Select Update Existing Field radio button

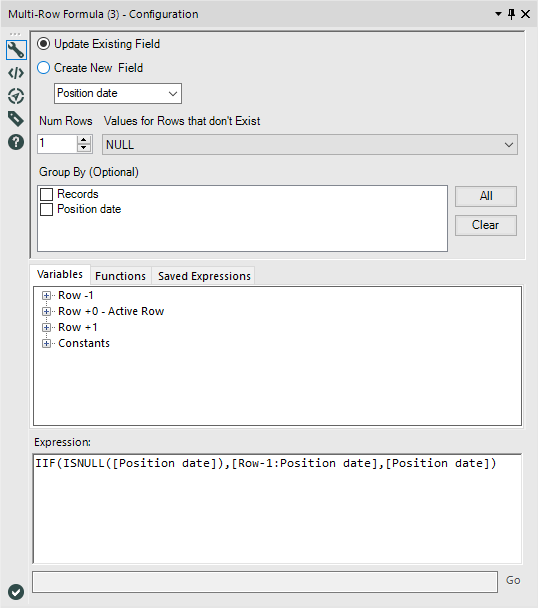pyautogui.click(x=43, y=44)
